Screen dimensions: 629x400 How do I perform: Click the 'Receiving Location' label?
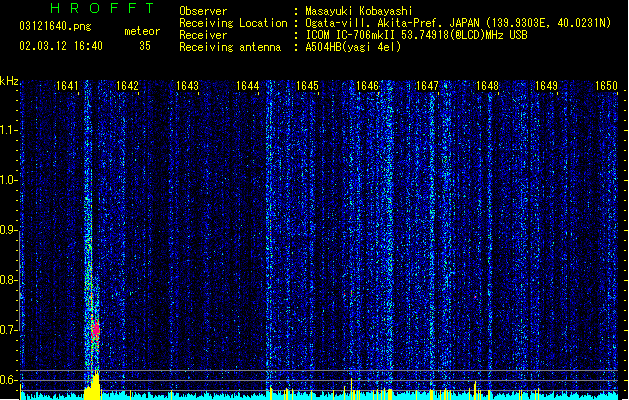pyautogui.click(x=233, y=23)
